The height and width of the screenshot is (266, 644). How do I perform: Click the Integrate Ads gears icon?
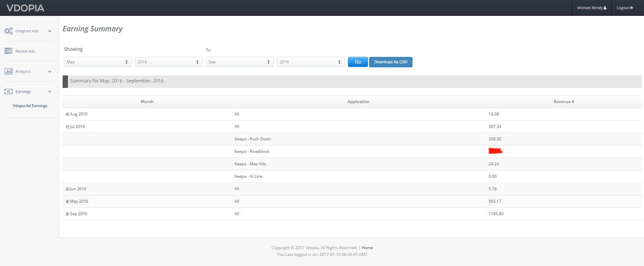pos(8,31)
